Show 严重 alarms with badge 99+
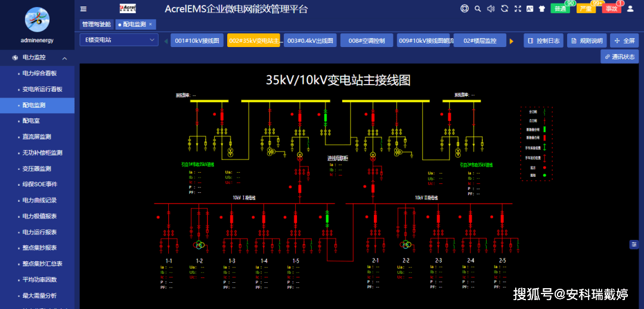This screenshot has height=309, width=644. click(586, 8)
